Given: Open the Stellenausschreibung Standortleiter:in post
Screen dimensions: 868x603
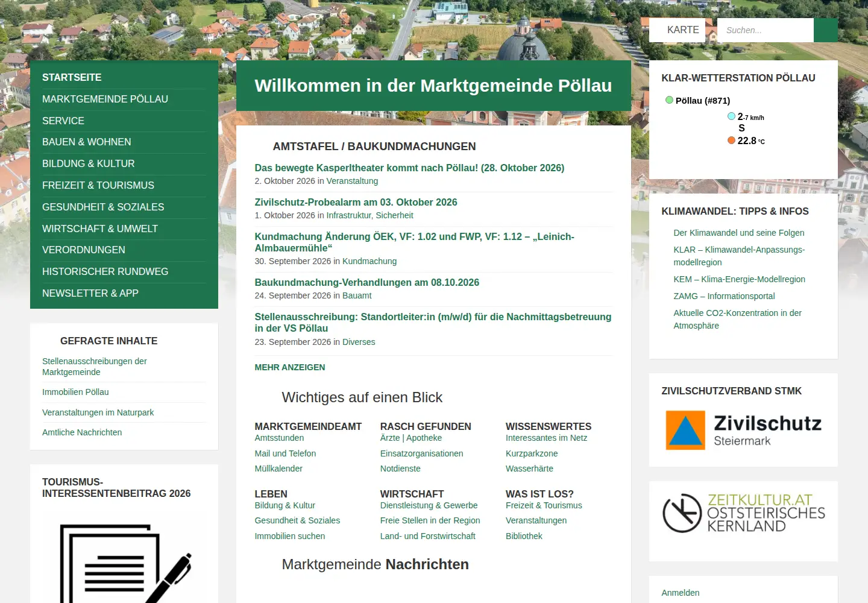Looking at the screenshot, I should [433, 323].
